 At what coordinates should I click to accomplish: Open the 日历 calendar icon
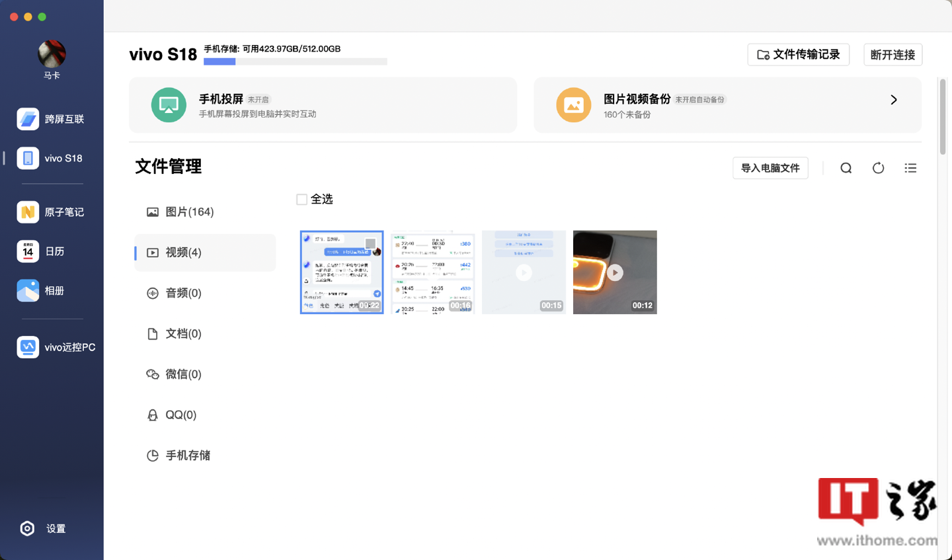point(28,251)
